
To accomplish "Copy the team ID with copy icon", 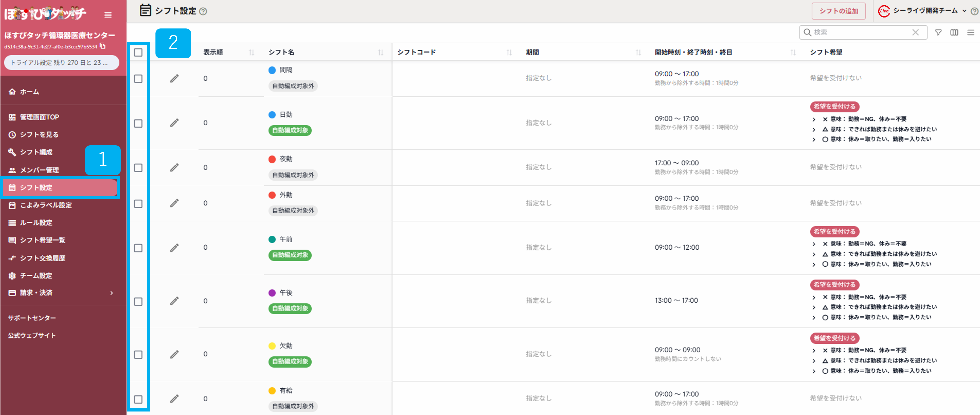I will pos(103,46).
